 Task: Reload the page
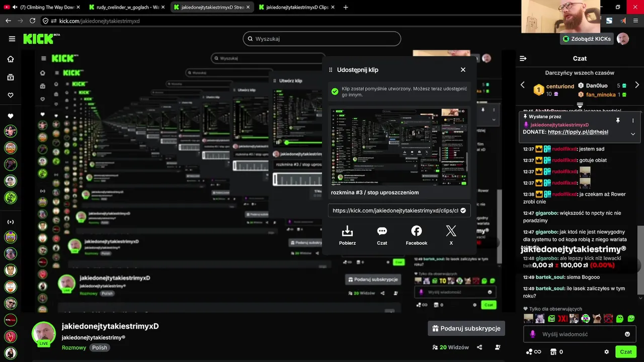[x=32, y=21]
